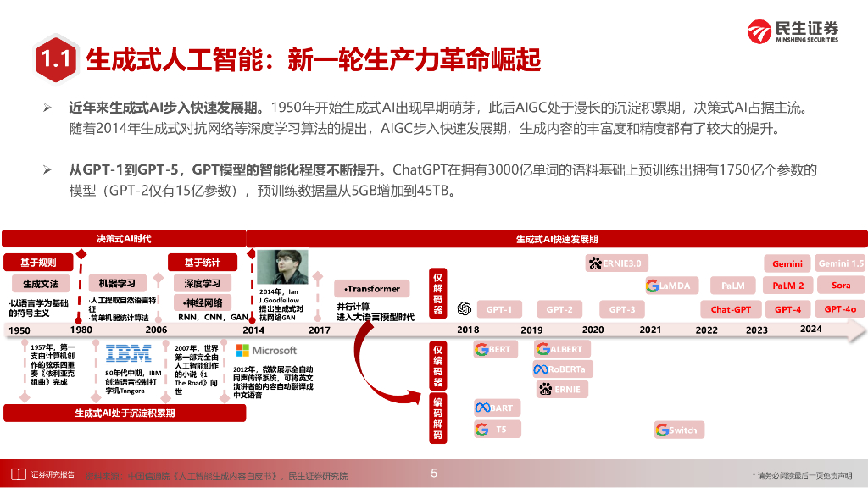Click the 基于规则 red label

coord(38,263)
